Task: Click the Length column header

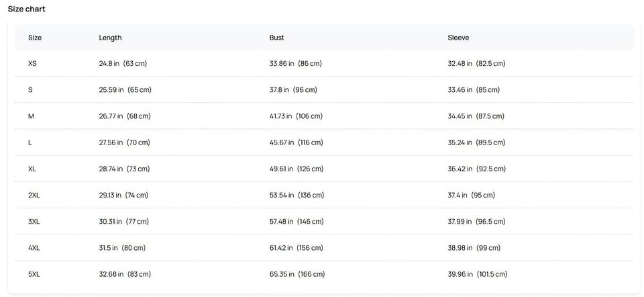Action: [x=110, y=38]
